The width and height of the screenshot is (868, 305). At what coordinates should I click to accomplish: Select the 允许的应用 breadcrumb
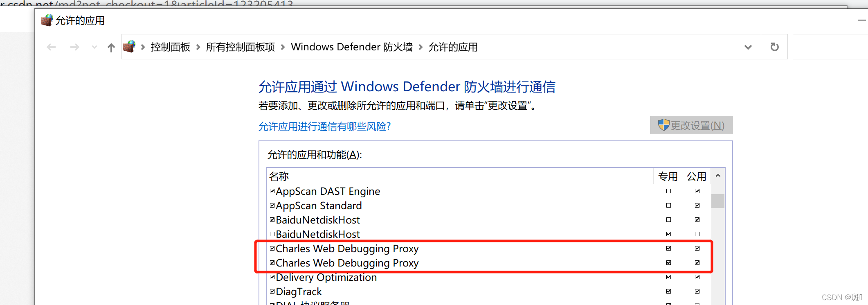click(453, 47)
